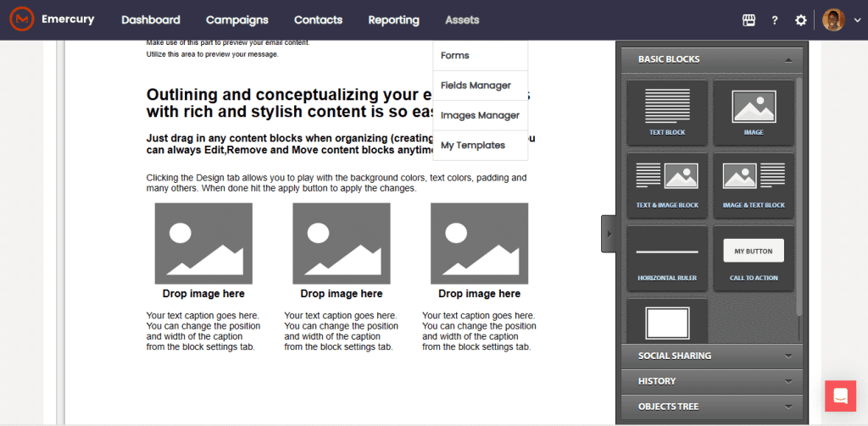Select Images Manager from Assets menu
This screenshot has width=868, height=426.
pos(480,115)
